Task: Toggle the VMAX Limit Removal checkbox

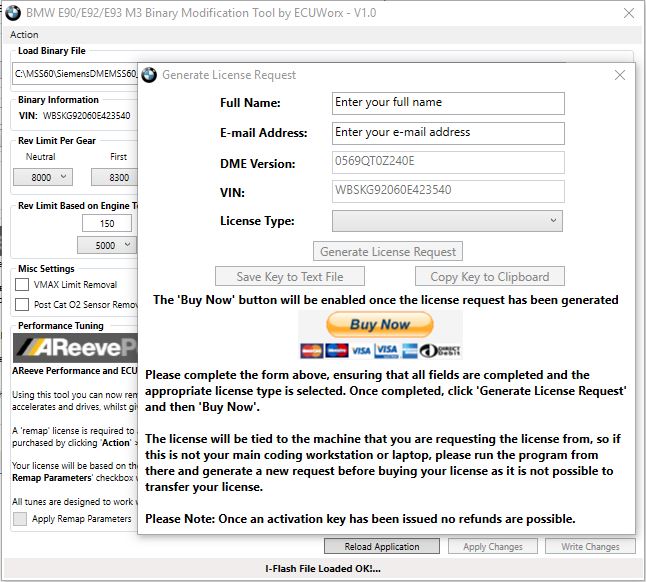Action: tap(22, 284)
